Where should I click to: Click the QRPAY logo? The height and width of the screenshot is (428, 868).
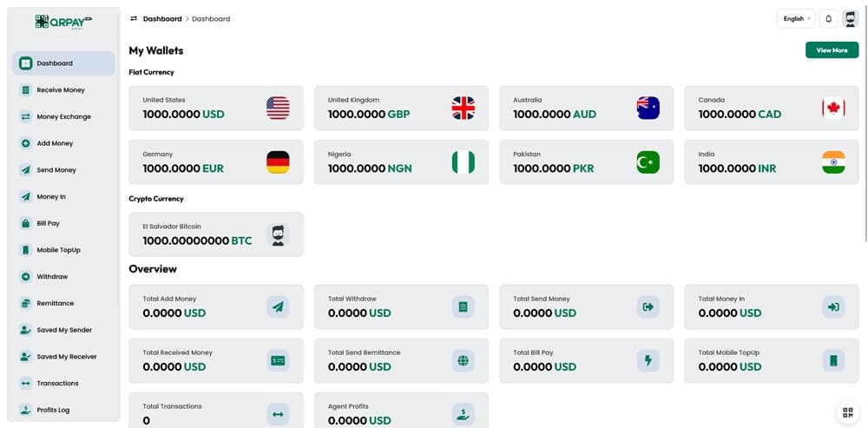pyautogui.click(x=63, y=21)
